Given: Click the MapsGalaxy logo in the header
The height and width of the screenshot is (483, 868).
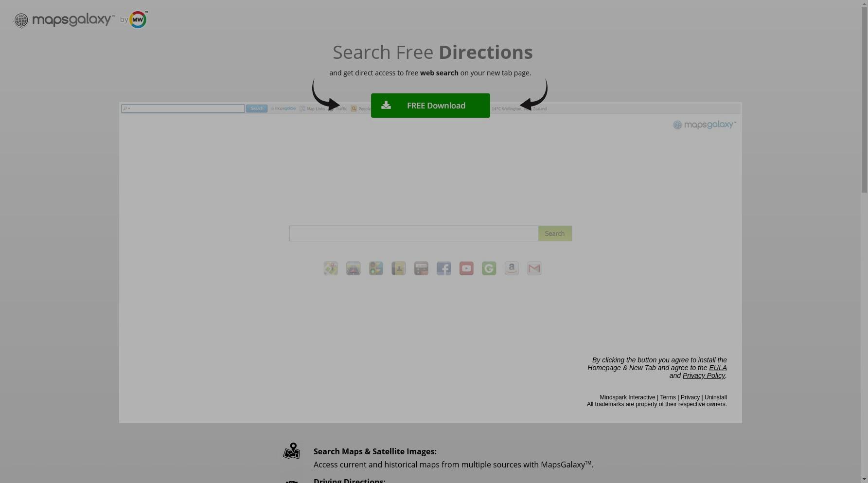Looking at the screenshot, I should click(x=64, y=20).
